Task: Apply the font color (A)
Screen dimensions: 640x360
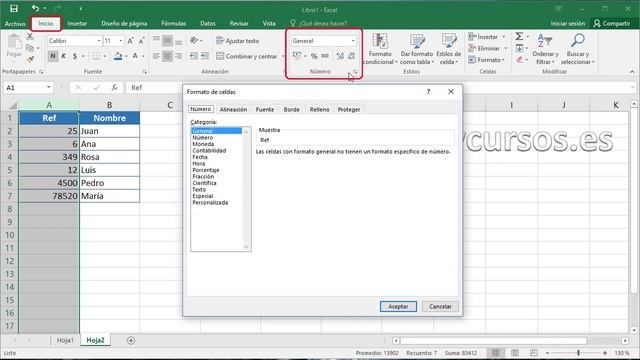Action: click(135, 56)
